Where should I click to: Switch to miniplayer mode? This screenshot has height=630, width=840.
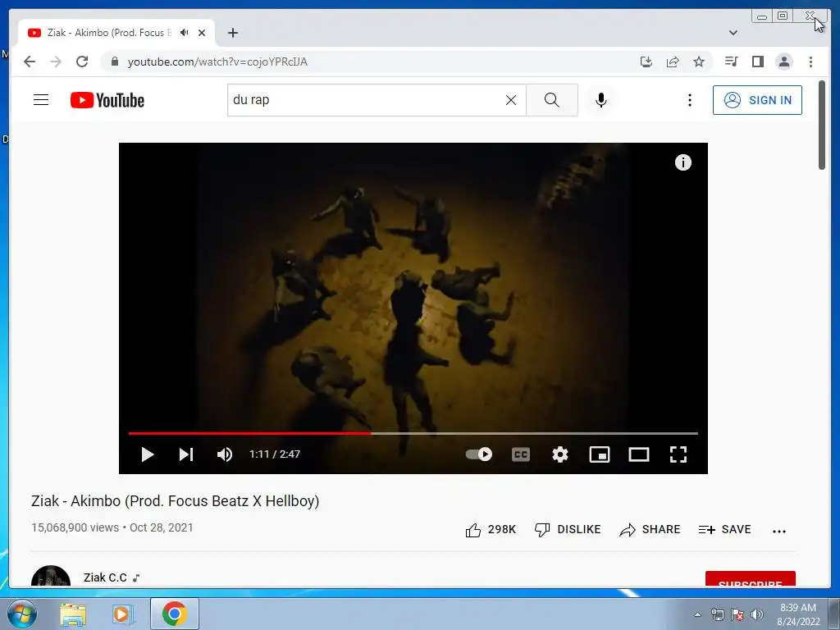(600, 454)
